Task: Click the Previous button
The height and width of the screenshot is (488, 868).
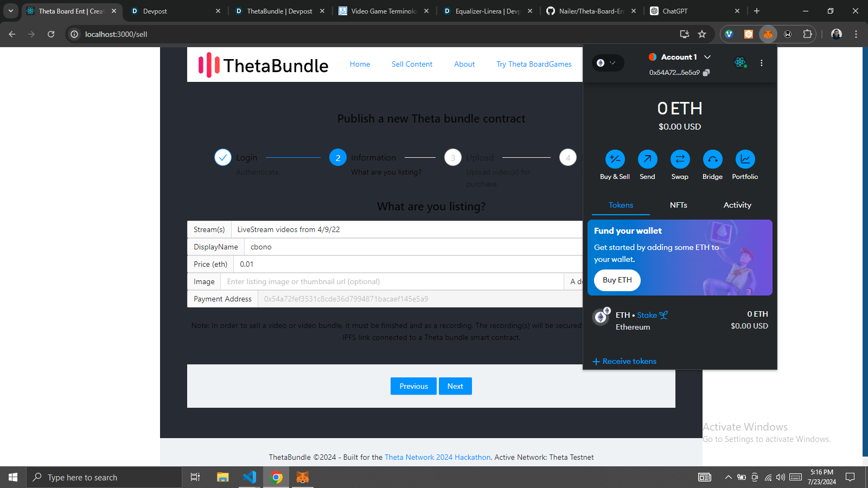Action: pos(413,386)
